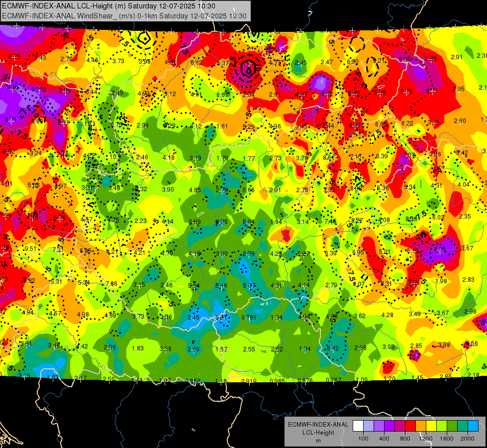Screen dimensions: 487x448
Task: Click the grid value 2.70
Action: (x=67, y=59)
